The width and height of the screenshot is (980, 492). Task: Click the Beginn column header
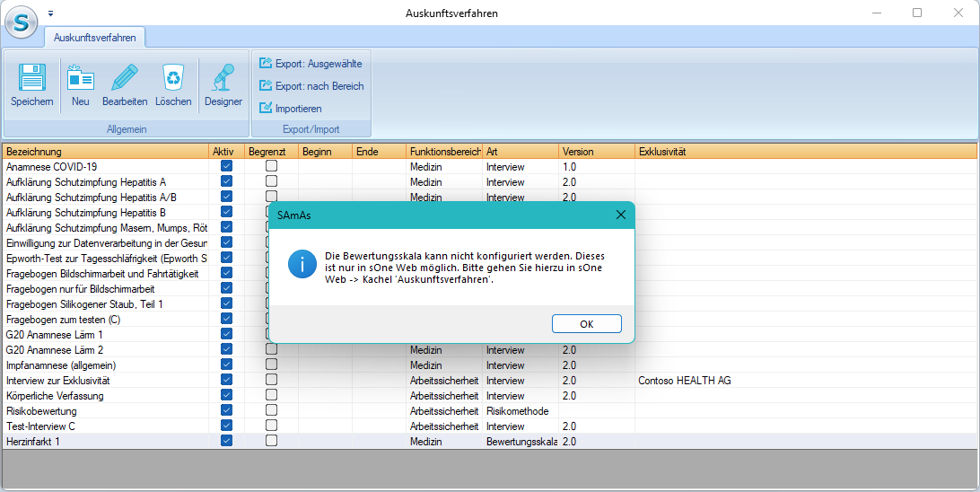pyautogui.click(x=325, y=152)
